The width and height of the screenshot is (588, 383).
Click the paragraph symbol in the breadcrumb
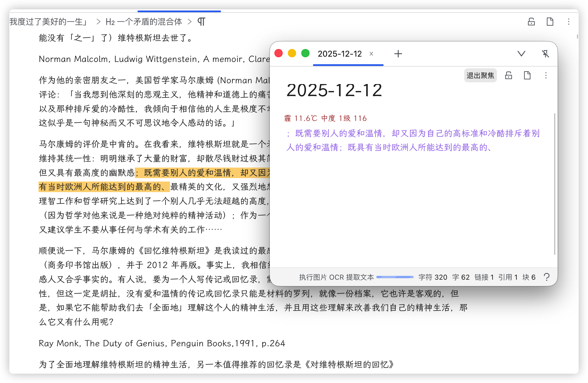click(x=201, y=22)
